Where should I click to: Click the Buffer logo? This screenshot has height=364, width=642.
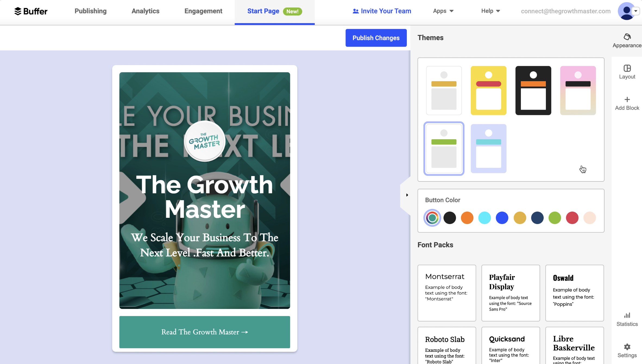pos(31,11)
